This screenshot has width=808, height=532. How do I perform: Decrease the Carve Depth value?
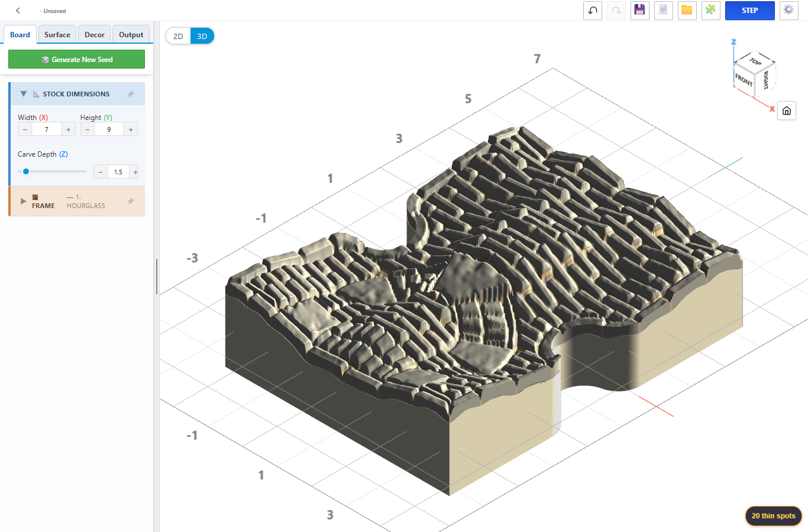[101, 172]
